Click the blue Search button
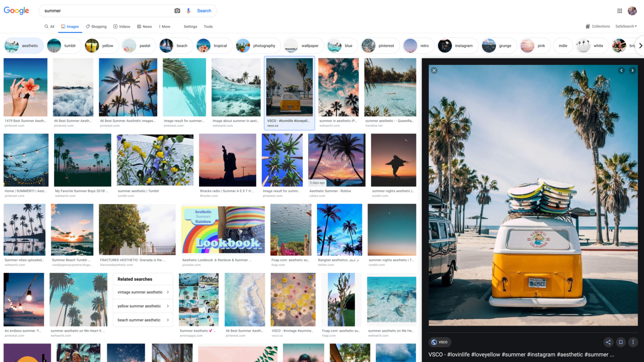This screenshot has height=362, width=644. 204,11
